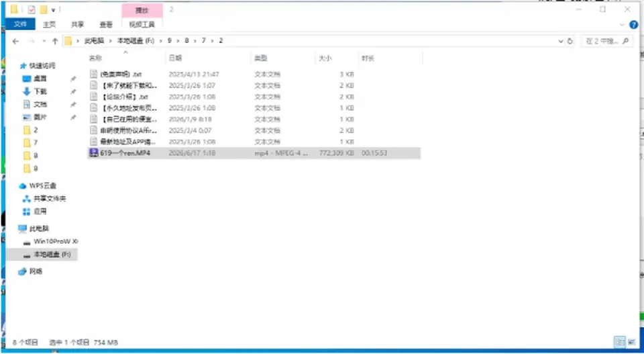Screen dimensions: 644x354
Task: Select the file (免责声明).txt
Action: (x=121, y=75)
